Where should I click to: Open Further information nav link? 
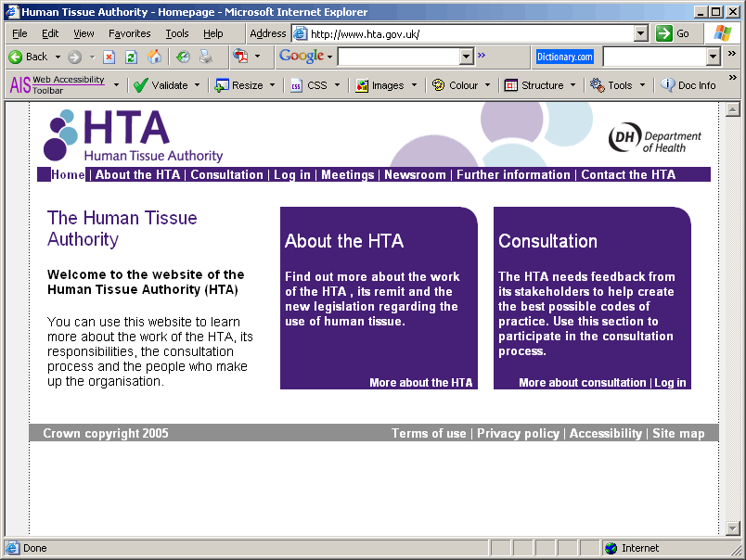513,174
